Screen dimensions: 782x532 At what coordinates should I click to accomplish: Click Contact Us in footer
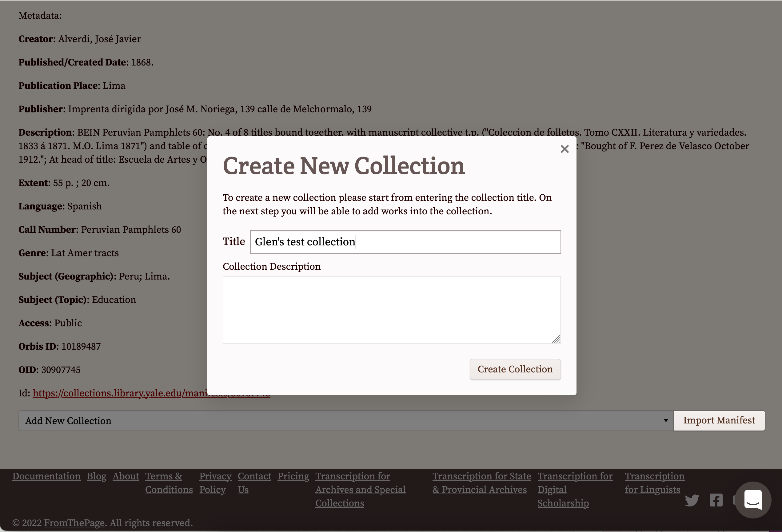pos(254,483)
